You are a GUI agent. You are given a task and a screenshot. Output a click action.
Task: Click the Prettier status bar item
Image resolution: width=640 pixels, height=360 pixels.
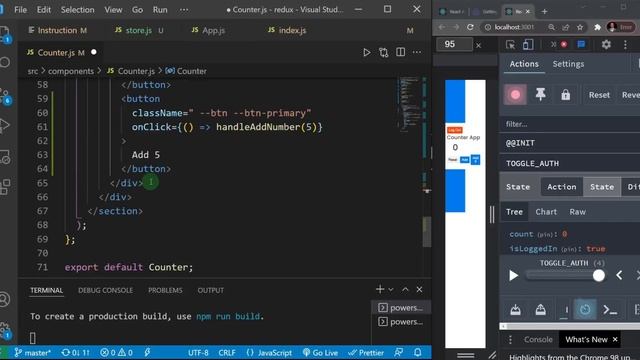click(366, 353)
